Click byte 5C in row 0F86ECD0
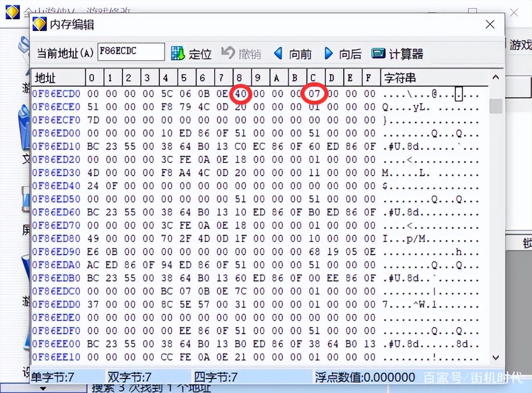532x393 pixels. (x=167, y=94)
